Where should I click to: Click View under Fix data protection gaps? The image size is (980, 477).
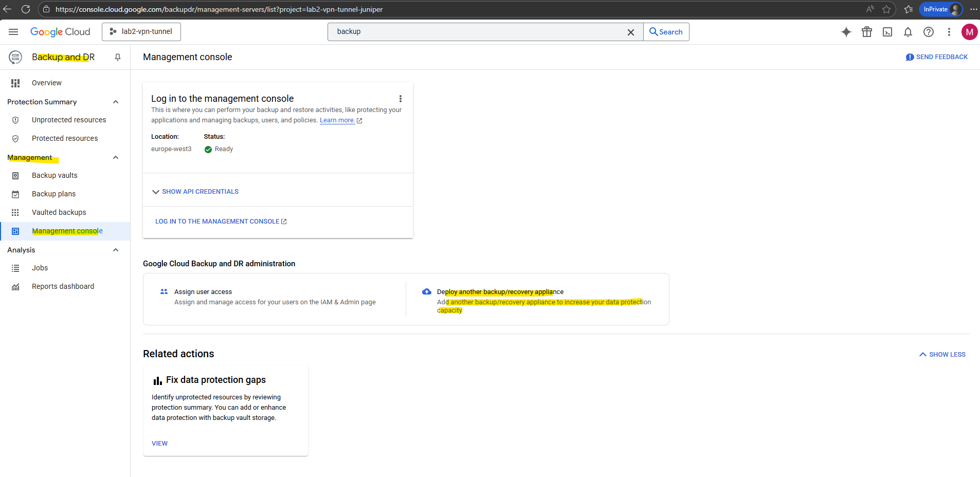(x=159, y=444)
